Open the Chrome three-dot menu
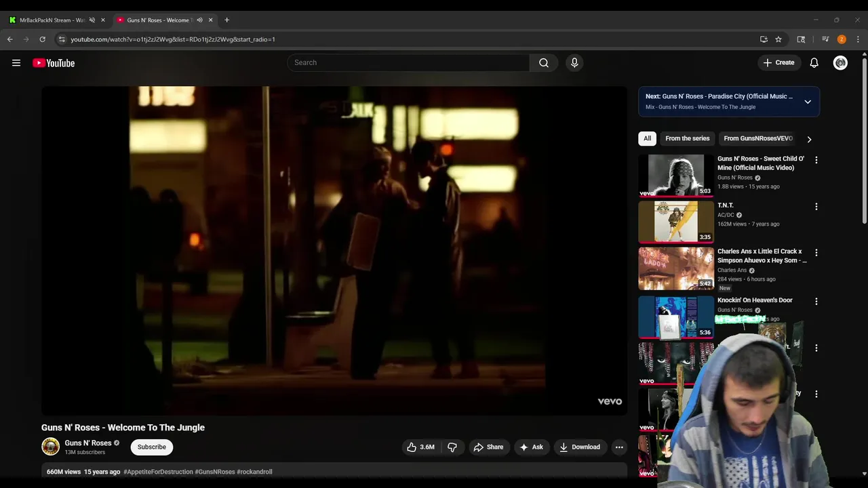This screenshot has height=488, width=868. [x=858, y=39]
